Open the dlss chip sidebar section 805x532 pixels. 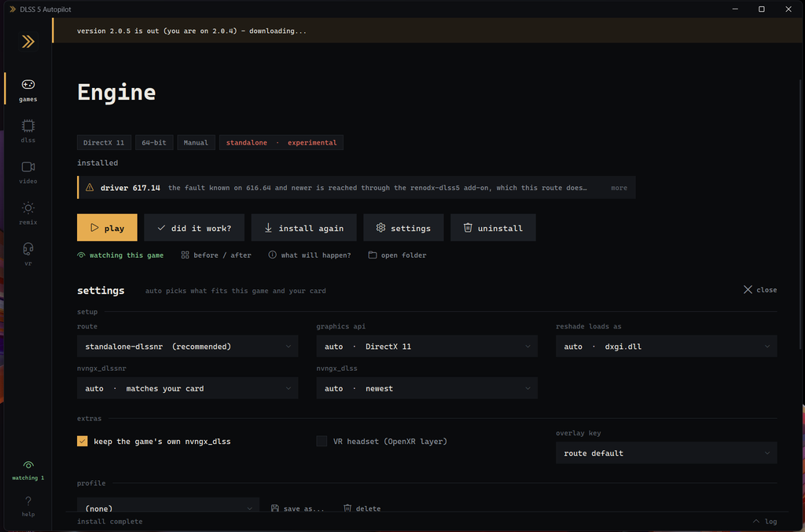[x=28, y=130]
